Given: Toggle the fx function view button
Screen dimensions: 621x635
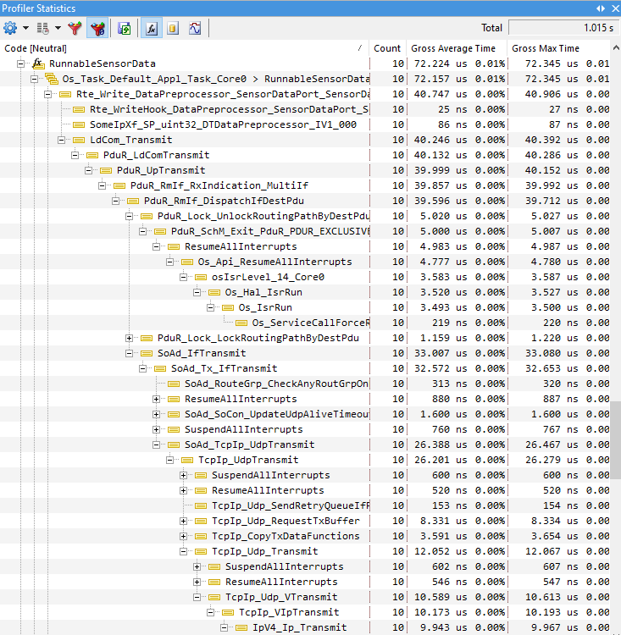Looking at the screenshot, I should 152,28.
